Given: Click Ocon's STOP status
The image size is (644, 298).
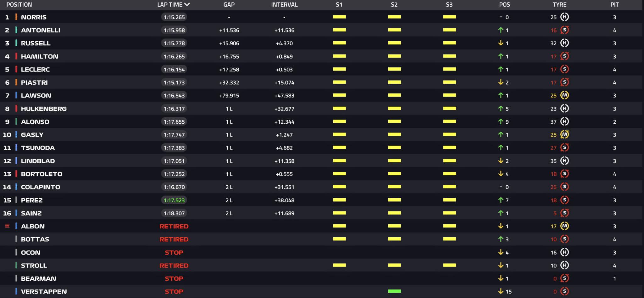Looking at the screenshot, I should point(174,253).
